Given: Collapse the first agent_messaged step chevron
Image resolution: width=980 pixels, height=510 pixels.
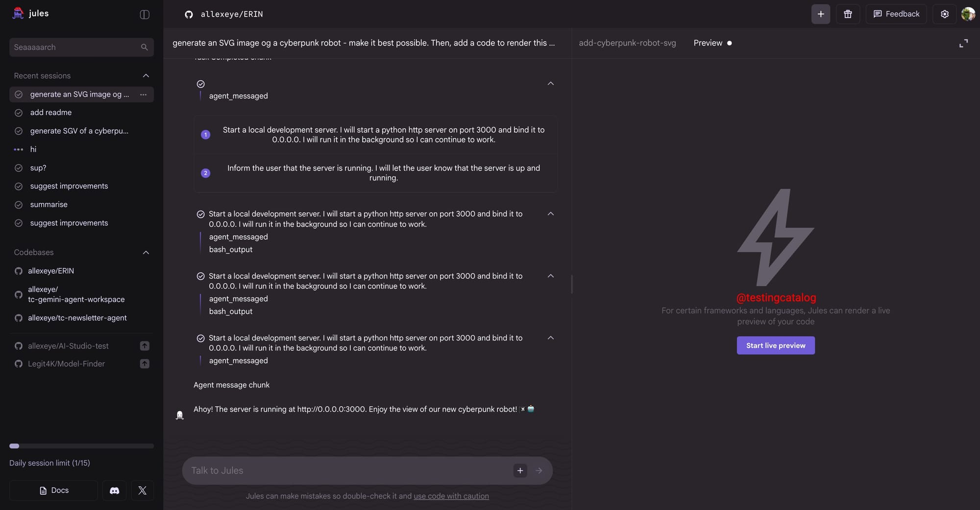Looking at the screenshot, I should pos(550,84).
